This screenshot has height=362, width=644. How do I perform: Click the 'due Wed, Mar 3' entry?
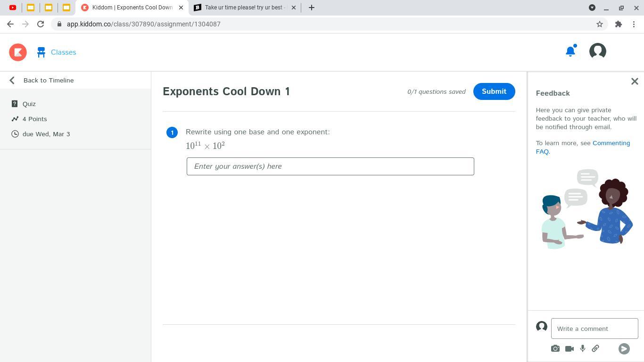pos(46,134)
